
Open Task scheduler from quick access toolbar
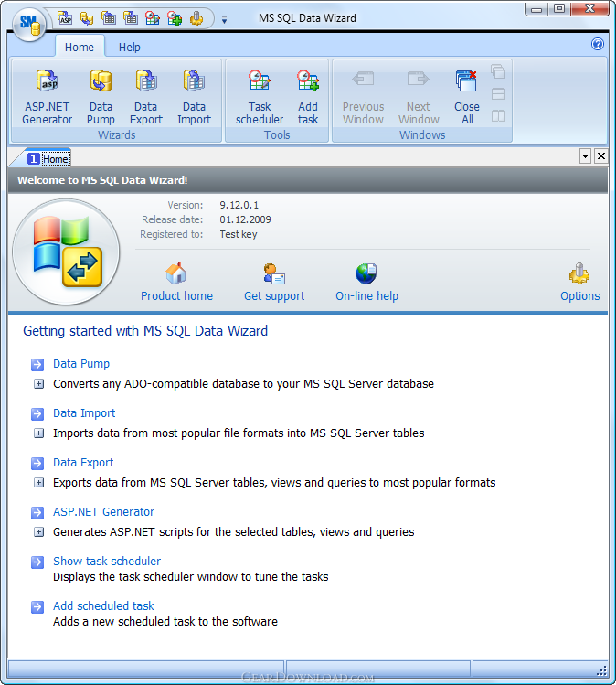(153, 18)
